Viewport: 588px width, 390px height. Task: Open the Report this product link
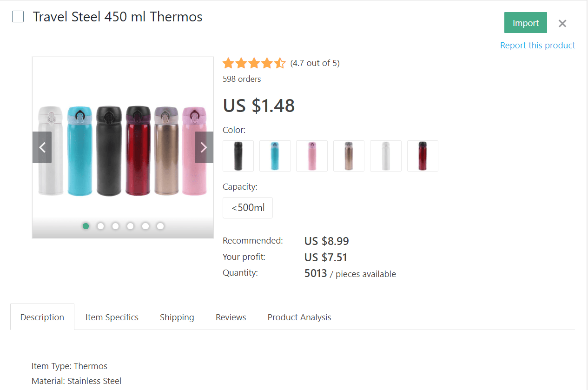point(537,45)
